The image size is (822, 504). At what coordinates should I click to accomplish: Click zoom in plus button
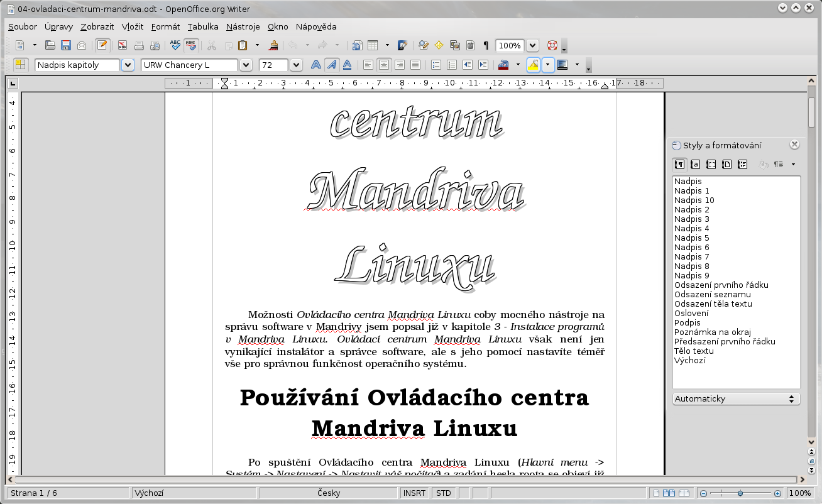tap(777, 493)
